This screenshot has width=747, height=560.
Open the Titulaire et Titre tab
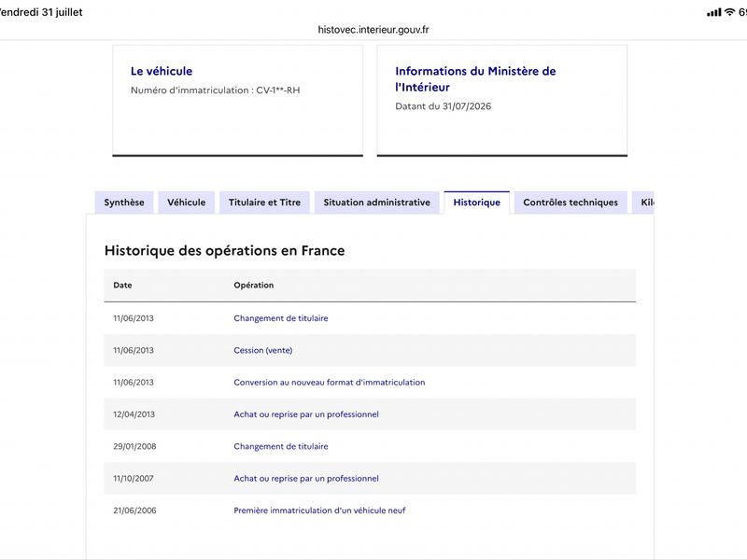click(264, 203)
